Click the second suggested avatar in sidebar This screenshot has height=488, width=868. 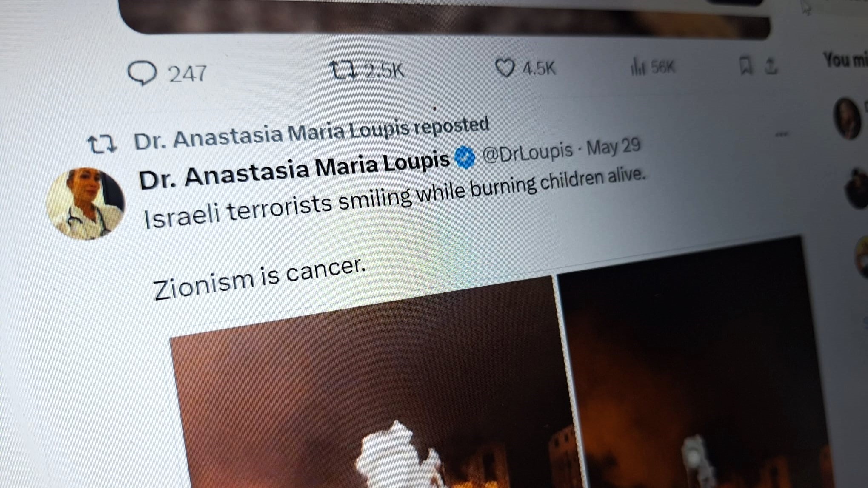point(857,187)
